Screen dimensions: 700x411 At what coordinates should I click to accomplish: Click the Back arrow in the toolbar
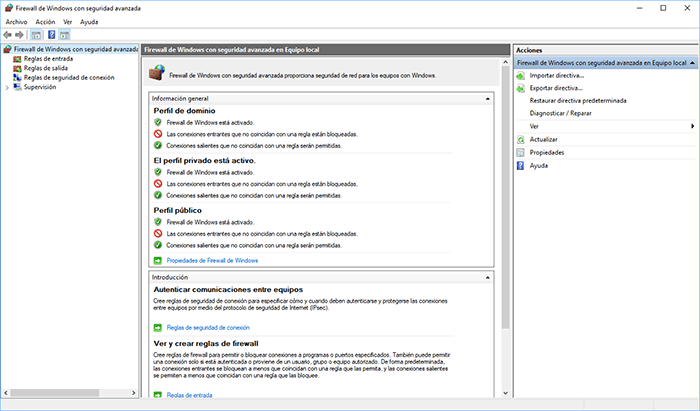[8, 34]
